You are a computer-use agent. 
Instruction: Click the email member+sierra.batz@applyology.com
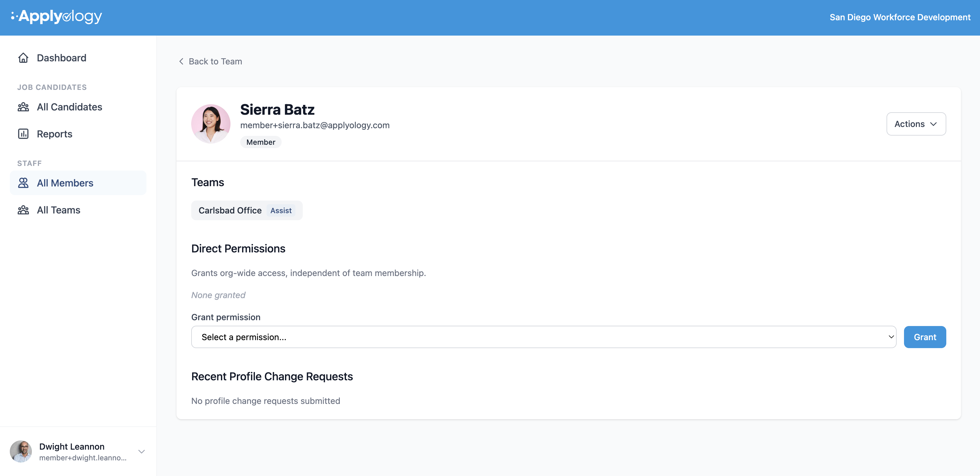tap(315, 125)
